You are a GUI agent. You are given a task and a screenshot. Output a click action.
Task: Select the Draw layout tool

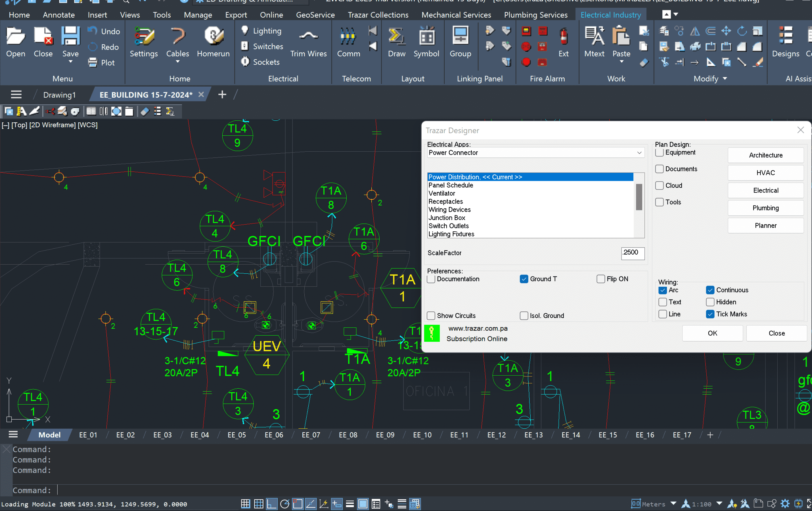click(x=397, y=42)
